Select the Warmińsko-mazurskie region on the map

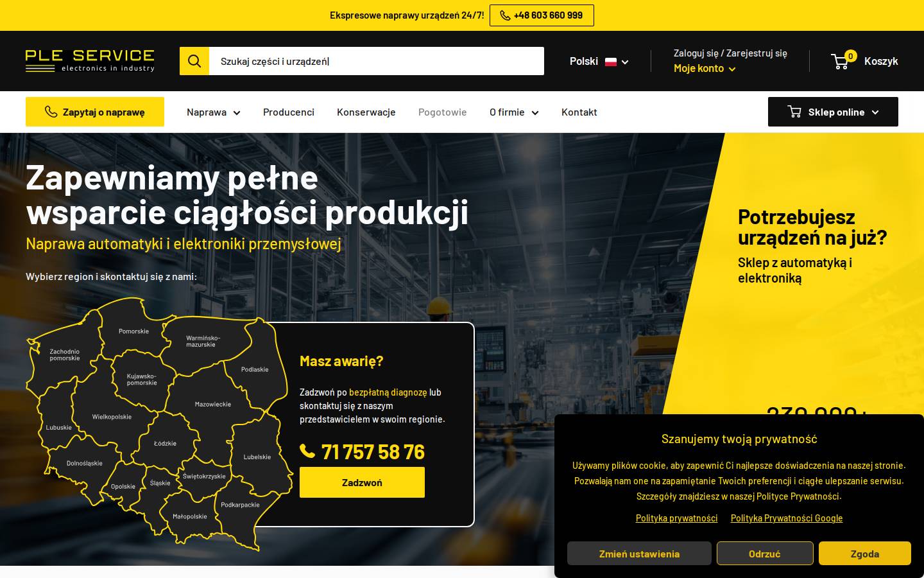(x=203, y=341)
